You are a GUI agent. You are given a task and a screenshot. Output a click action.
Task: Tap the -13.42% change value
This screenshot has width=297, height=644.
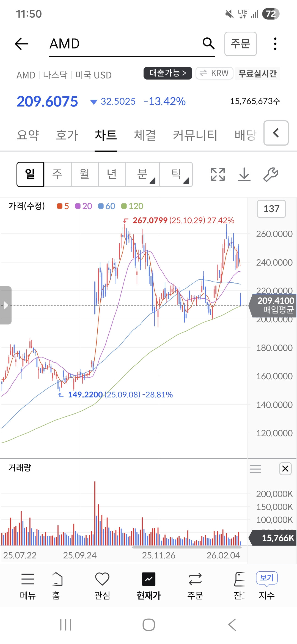[x=165, y=101]
